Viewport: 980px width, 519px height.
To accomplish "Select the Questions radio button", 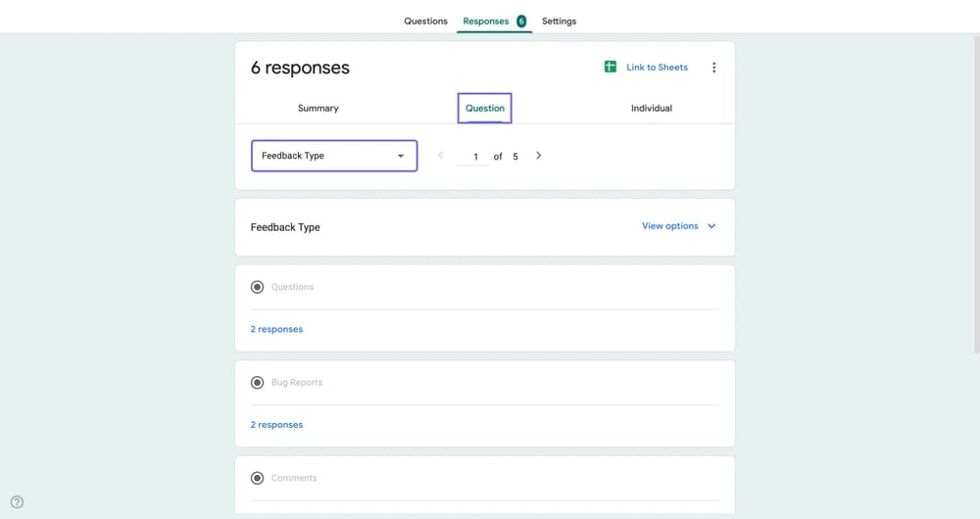I will 257,287.
